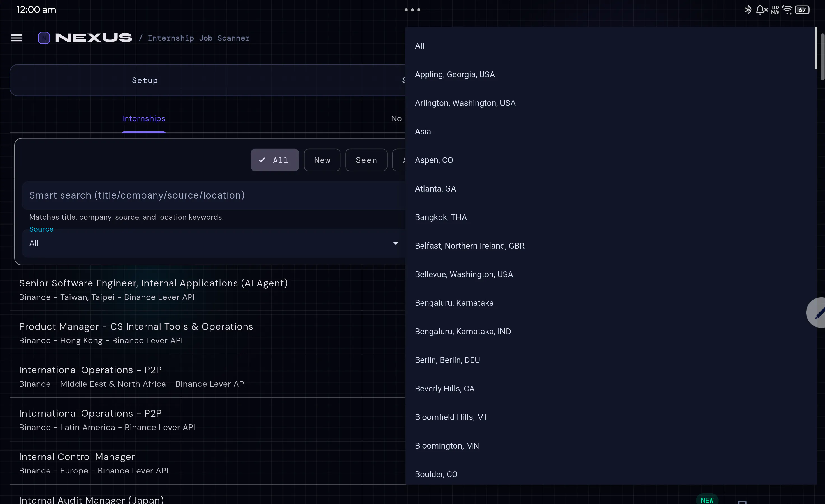Click the NEXUS brand title
Image resolution: width=825 pixels, height=504 pixels.
coord(93,38)
